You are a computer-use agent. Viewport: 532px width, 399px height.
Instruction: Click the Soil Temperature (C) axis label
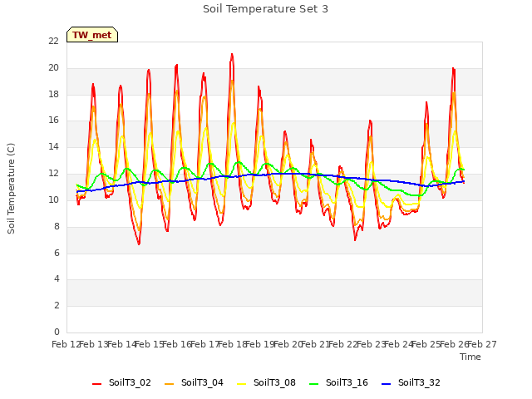(11, 189)
